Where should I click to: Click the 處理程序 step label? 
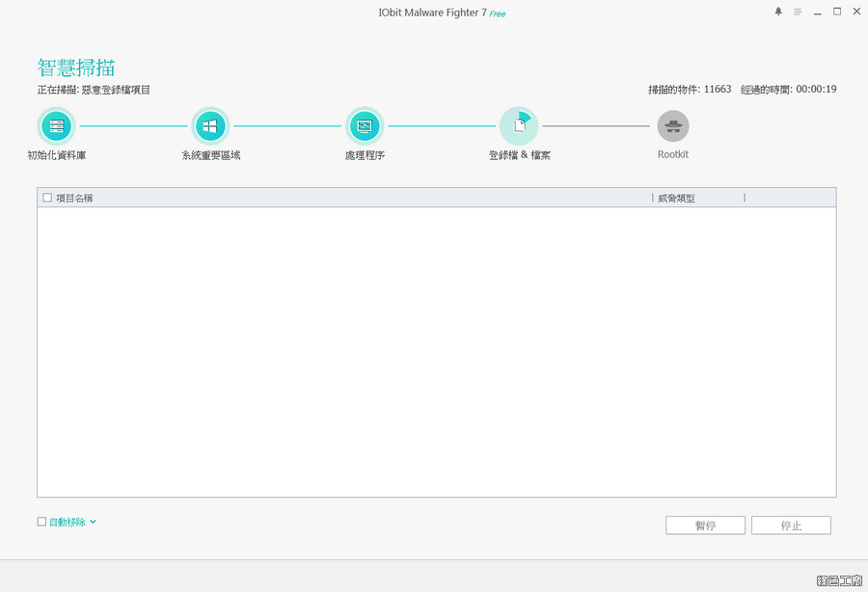click(x=365, y=155)
